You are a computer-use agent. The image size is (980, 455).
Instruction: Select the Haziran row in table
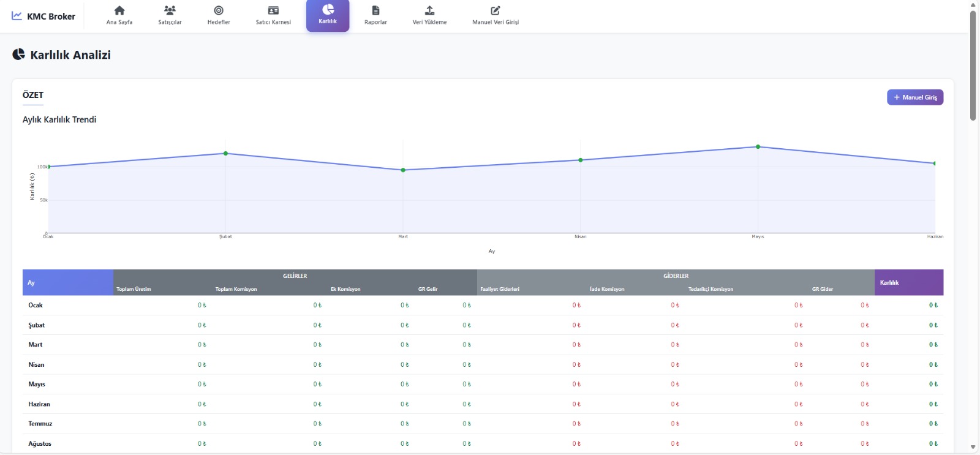pos(39,404)
